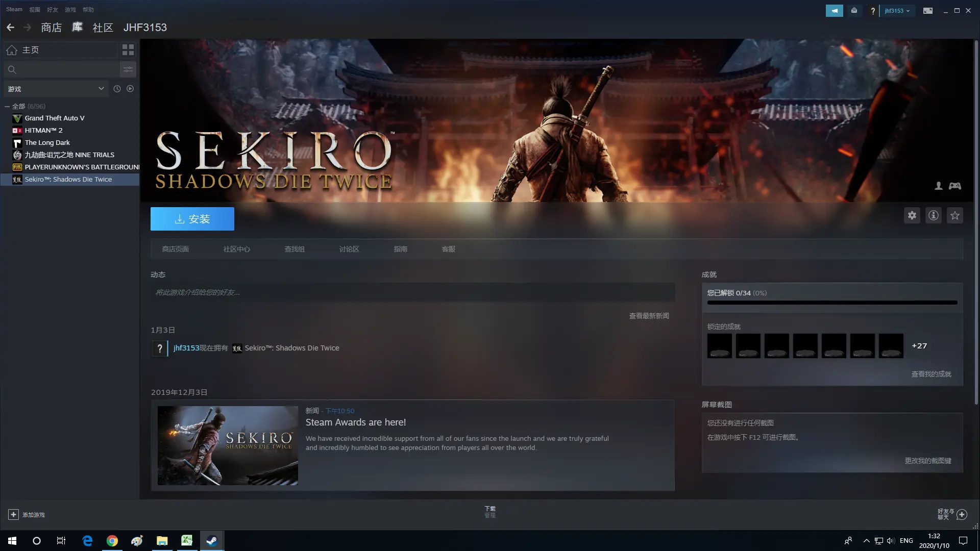Show hidden tray icons chevron

click(866, 541)
